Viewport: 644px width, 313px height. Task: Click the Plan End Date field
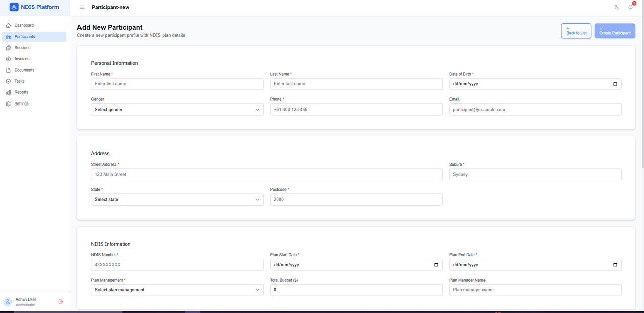[x=535, y=265]
